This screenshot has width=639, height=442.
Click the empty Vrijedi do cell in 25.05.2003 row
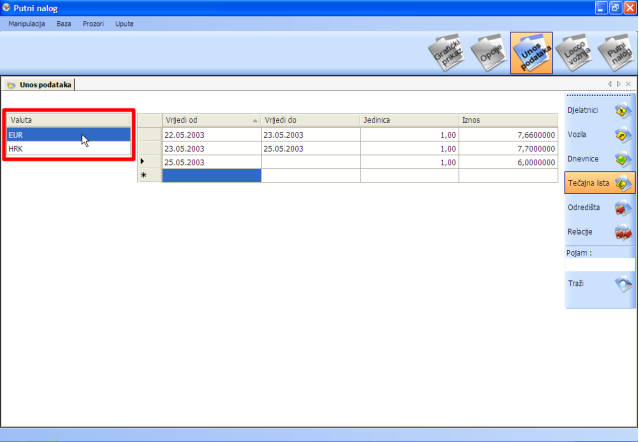pyautogui.click(x=311, y=162)
